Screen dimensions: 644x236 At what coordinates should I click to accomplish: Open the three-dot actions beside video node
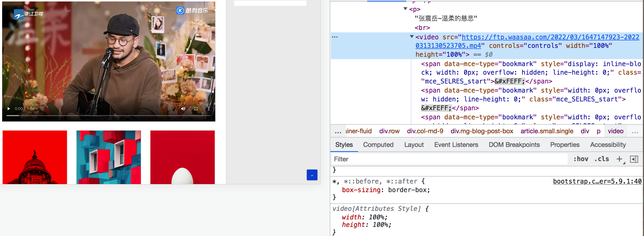tap(335, 37)
